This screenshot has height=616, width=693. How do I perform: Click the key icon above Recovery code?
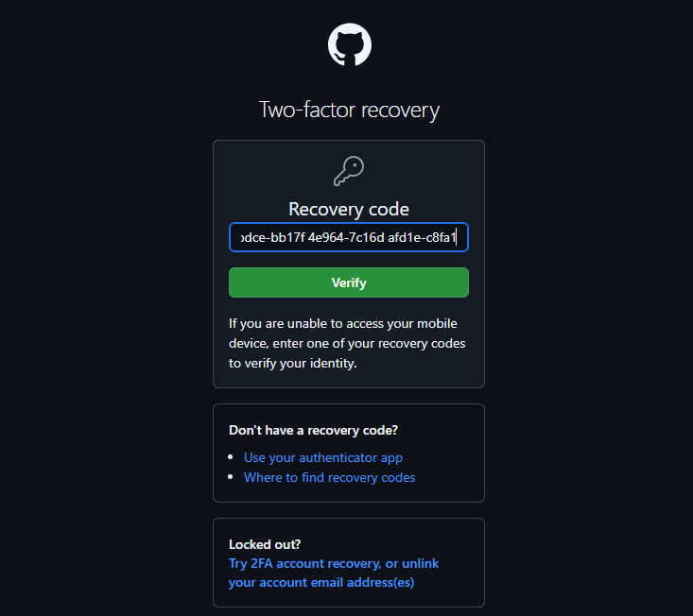[x=349, y=171]
